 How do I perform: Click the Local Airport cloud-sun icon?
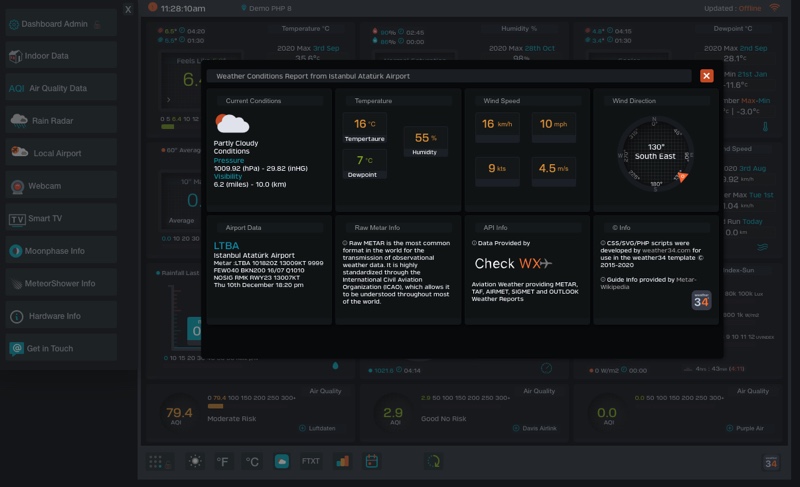[19, 151]
